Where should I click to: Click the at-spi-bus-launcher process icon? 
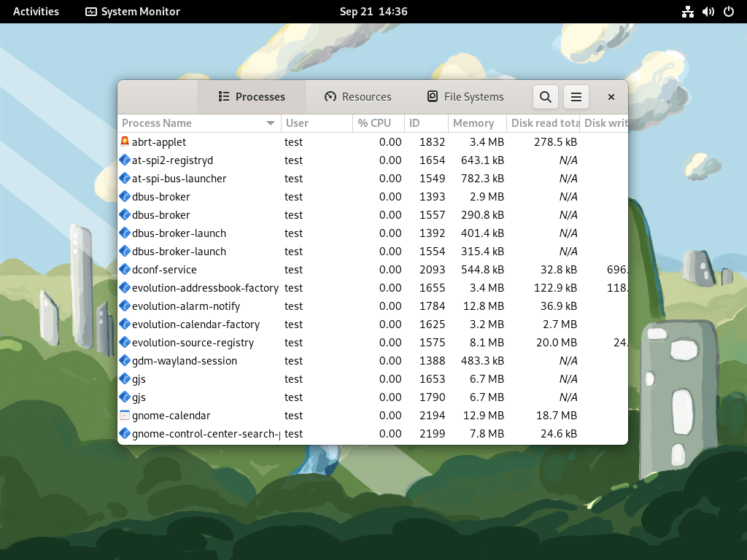pyautogui.click(x=125, y=178)
